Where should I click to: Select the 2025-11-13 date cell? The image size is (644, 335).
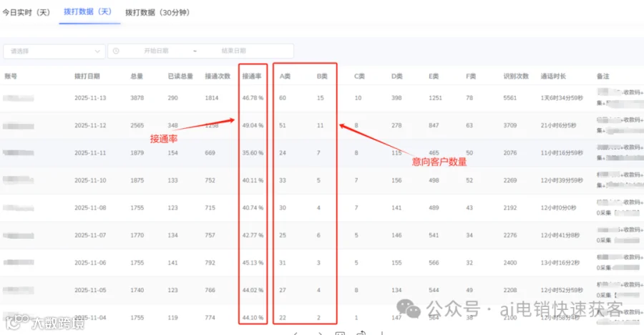(x=90, y=98)
